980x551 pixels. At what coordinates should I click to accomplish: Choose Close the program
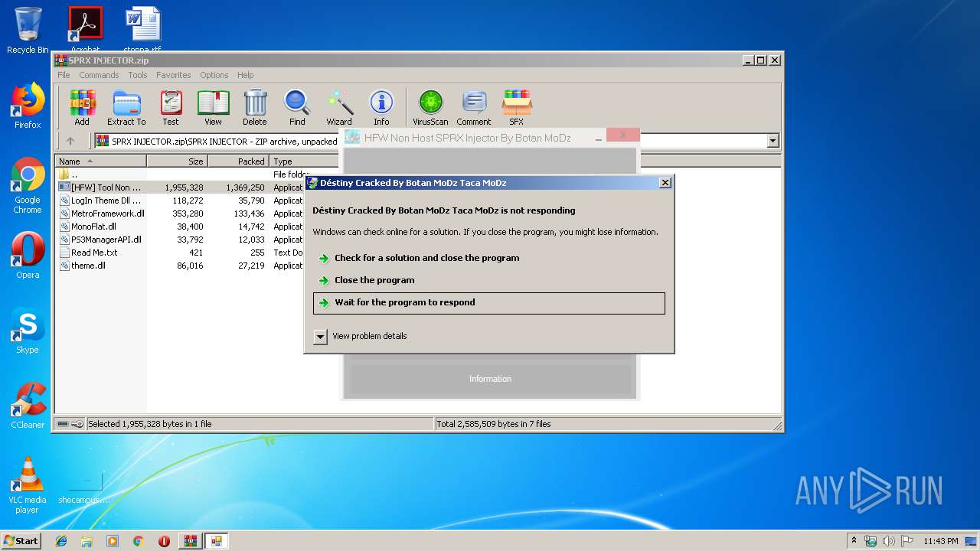click(x=488, y=280)
